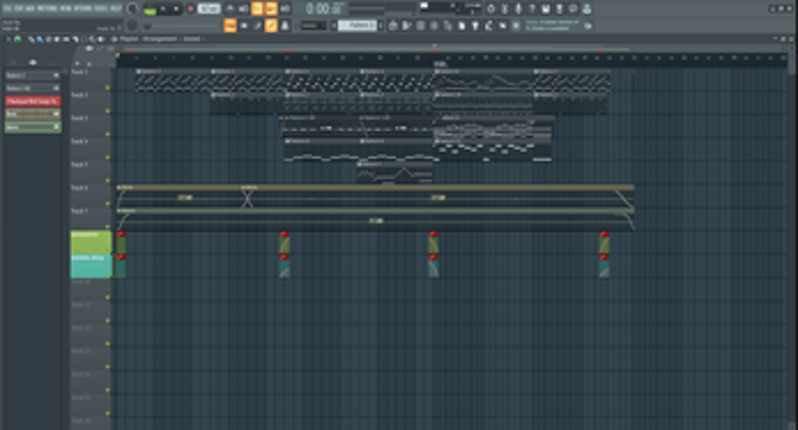Viewport: 798px width, 430px height.
Task: Click the speech bubble info icon
Action: [573, 9]
